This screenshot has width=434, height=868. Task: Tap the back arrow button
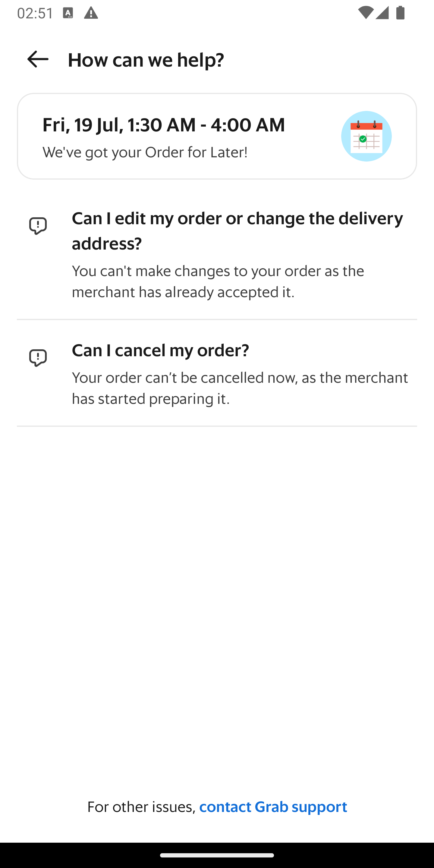38,59
